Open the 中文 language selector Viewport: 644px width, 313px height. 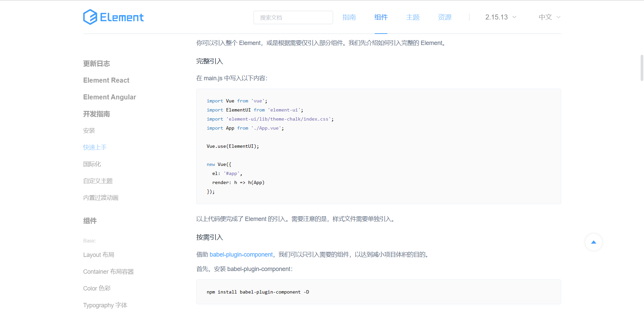(x=549, y=17)
